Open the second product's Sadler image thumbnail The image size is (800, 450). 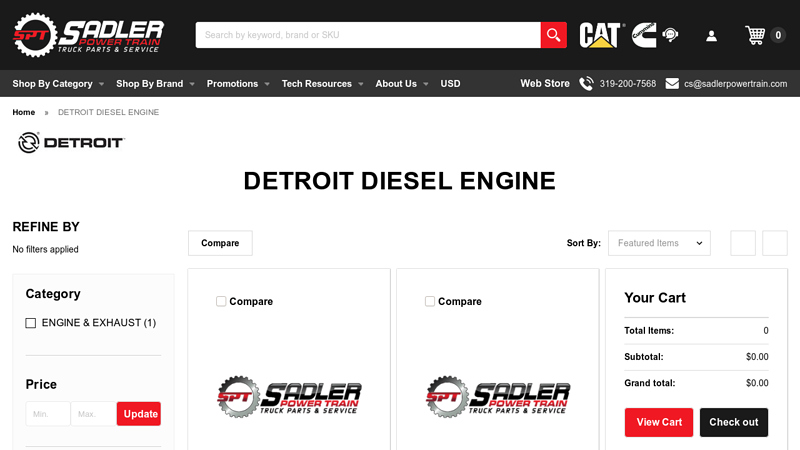click(497, 397)
